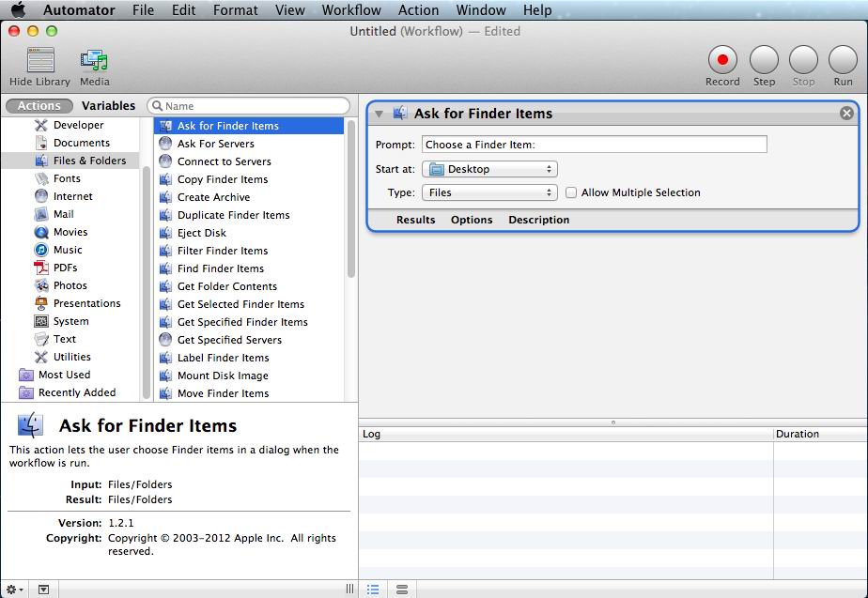Select the Find Finder Items action
Screen dimensions: 868x598
pos(249,268)
